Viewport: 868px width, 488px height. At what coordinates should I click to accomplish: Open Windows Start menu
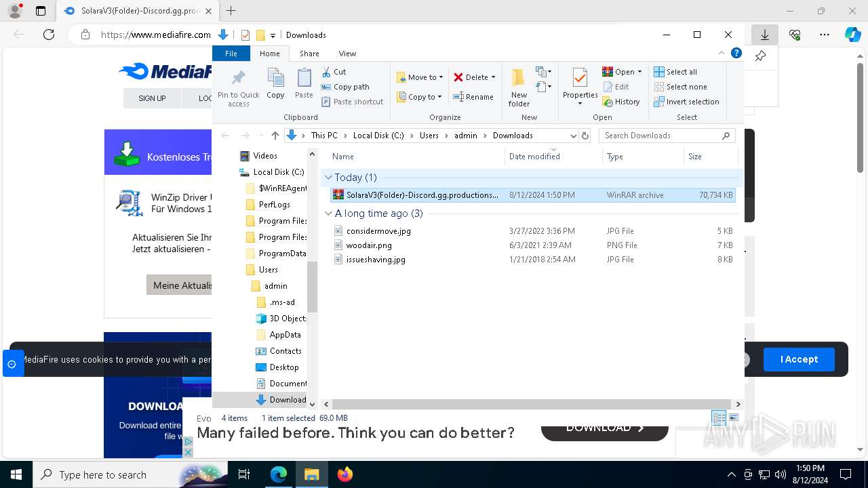point(16,474)
